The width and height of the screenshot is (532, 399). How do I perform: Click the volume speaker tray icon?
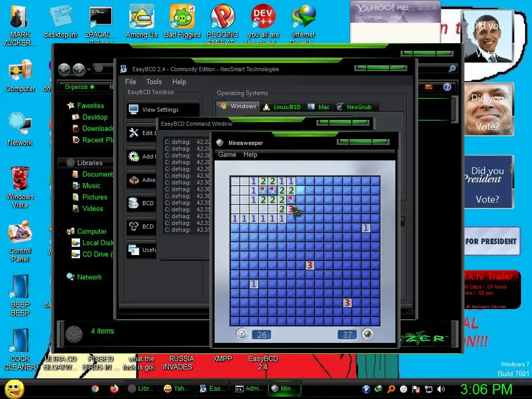(441, 389)
